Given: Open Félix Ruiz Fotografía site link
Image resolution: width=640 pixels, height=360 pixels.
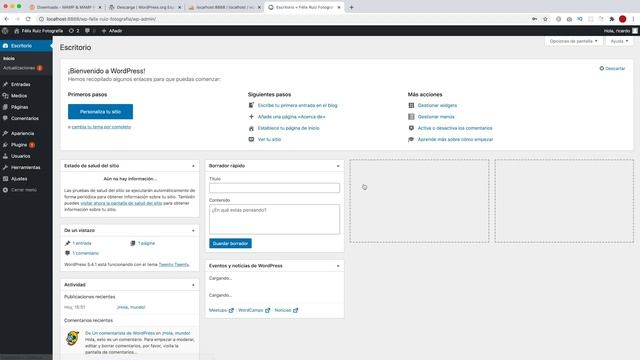Looking at the screenshot, I should tap(38, 31).
